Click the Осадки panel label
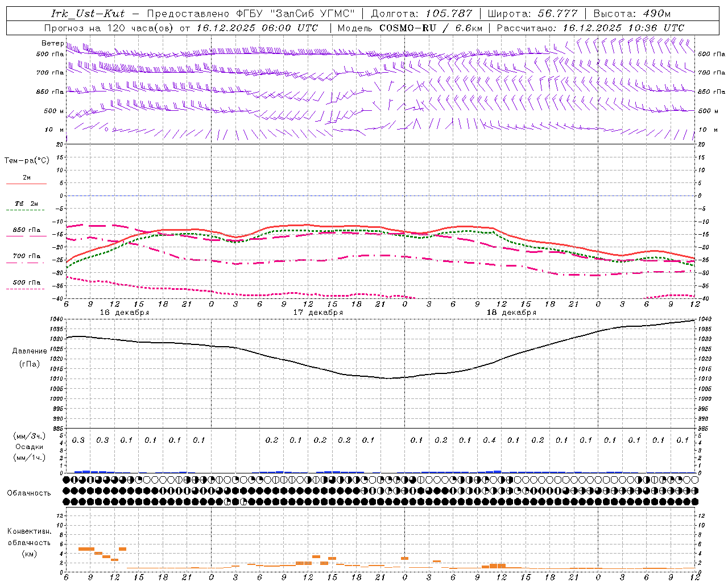 tap(29, 447)
